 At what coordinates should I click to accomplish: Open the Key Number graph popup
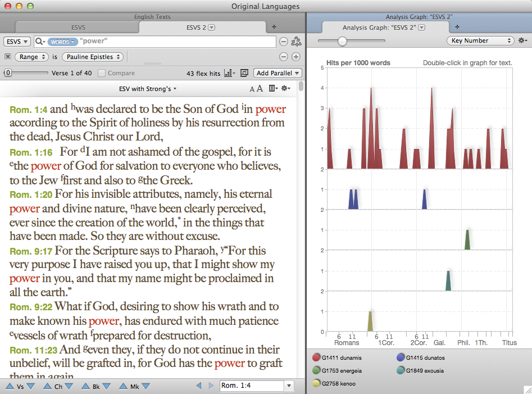pos(480,40)
